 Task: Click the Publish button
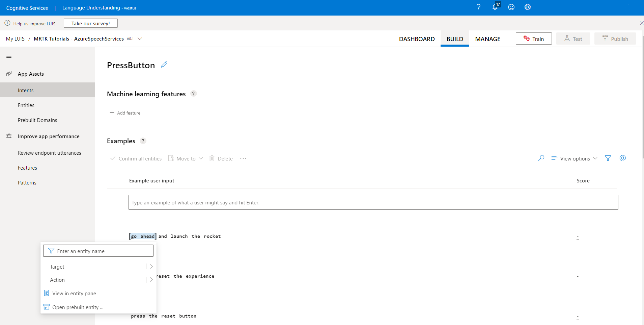point(615,39)
